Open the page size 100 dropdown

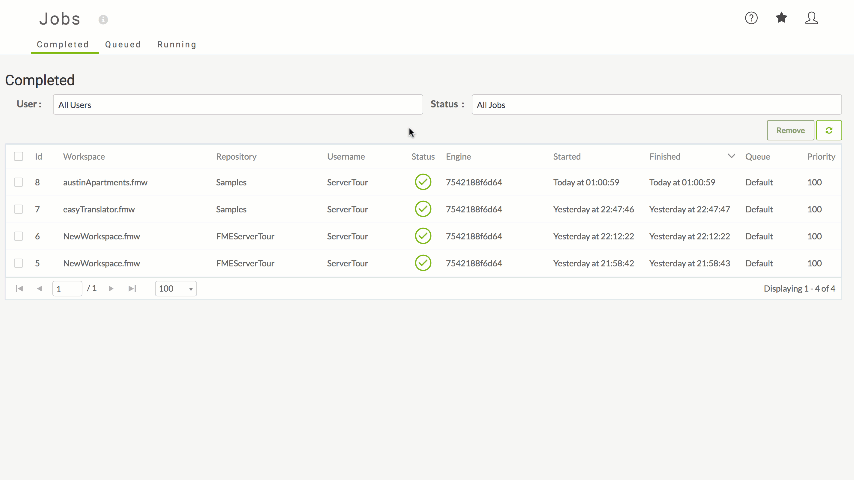pyautogui.click(x=176, y=289)
